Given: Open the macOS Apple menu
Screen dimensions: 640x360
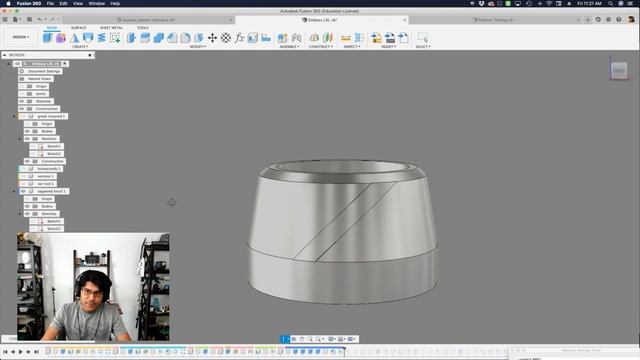Looking at the screenshot, I should pos(8,3).
